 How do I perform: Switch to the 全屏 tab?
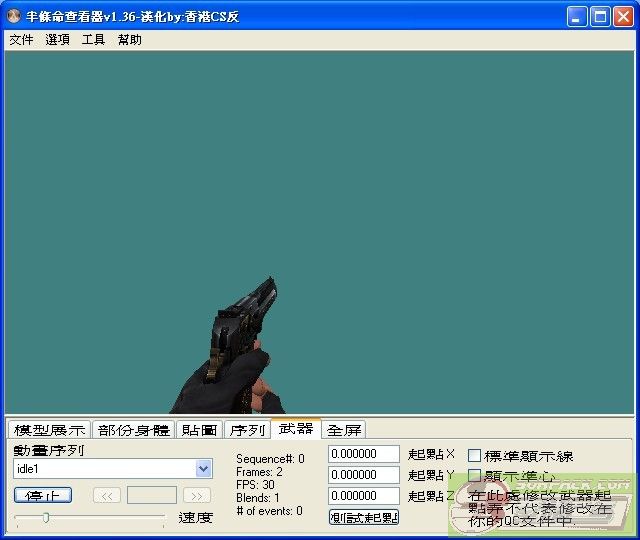tap(344, 430)
